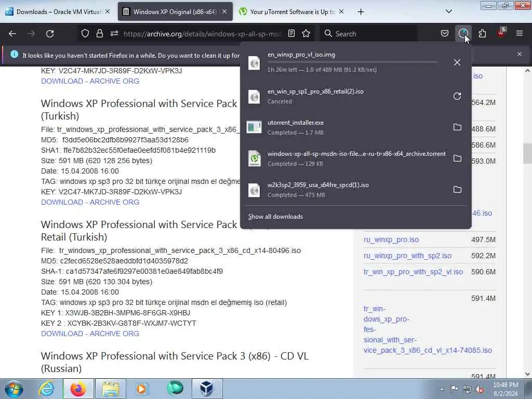Open the uBlock extension icon with badge
The width and height of the screenshot is (532, 399).
(501, 33)
